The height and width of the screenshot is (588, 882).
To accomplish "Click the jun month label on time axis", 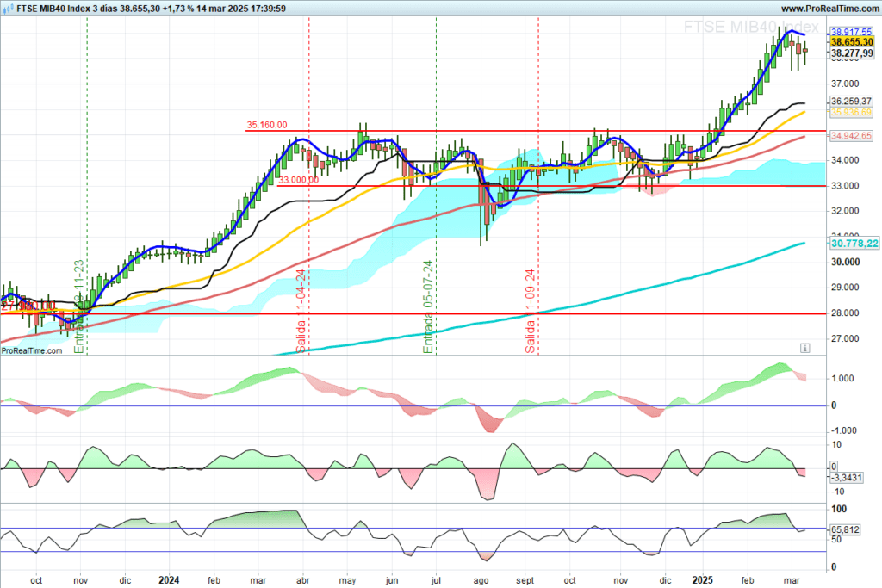I will pyautogui.click(x=392, y=581).
